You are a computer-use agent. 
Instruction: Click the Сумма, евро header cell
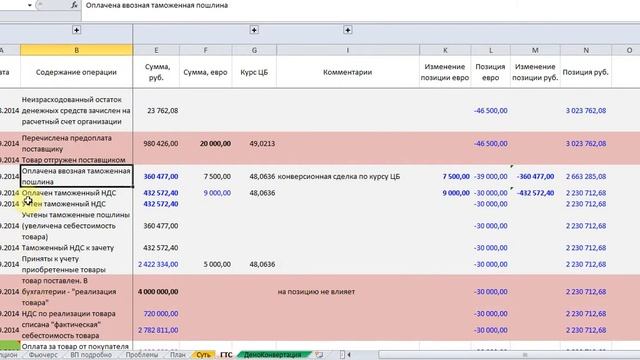205,72
